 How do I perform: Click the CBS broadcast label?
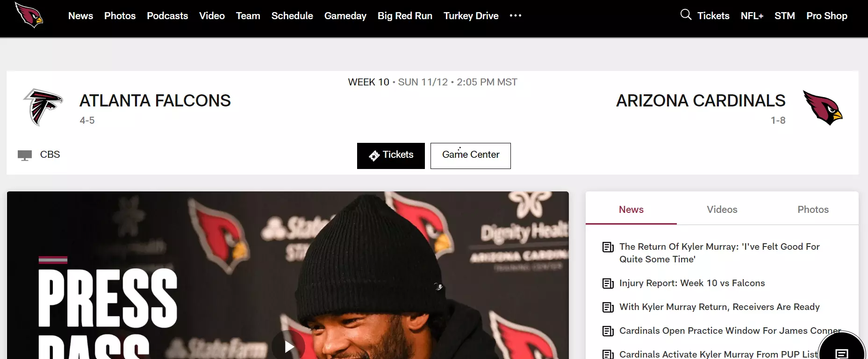[50, 155]
